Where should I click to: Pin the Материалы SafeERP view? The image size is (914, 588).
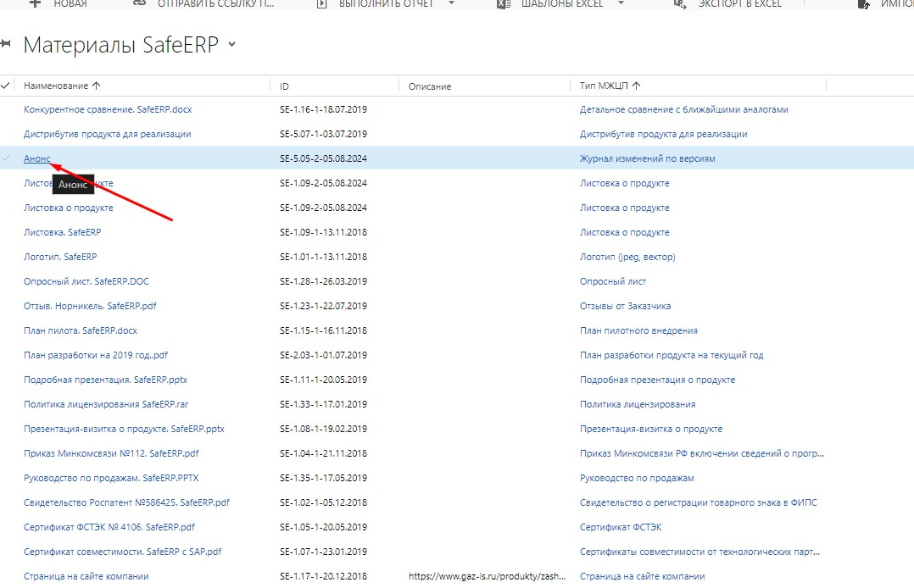[6, 44]
